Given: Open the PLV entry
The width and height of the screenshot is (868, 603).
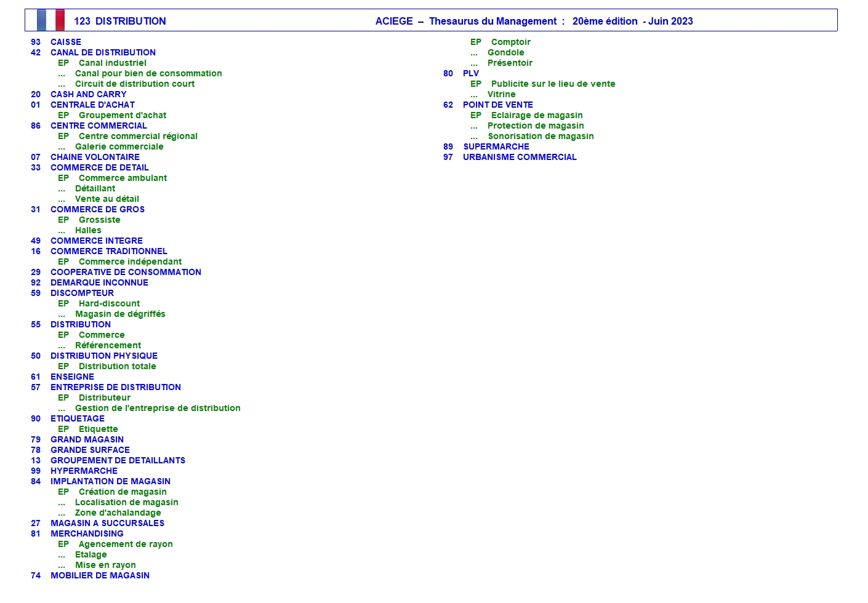Looking at the screenshot, I should pos(470,73).
